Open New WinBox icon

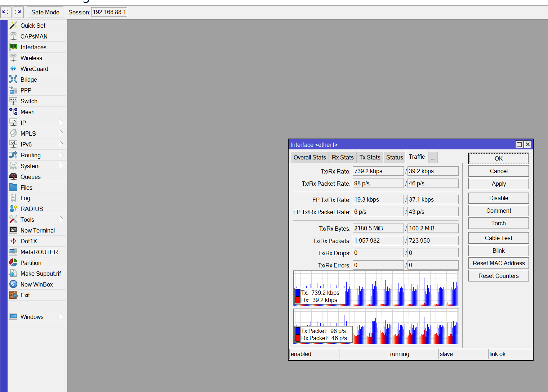[x=13, y=284]
